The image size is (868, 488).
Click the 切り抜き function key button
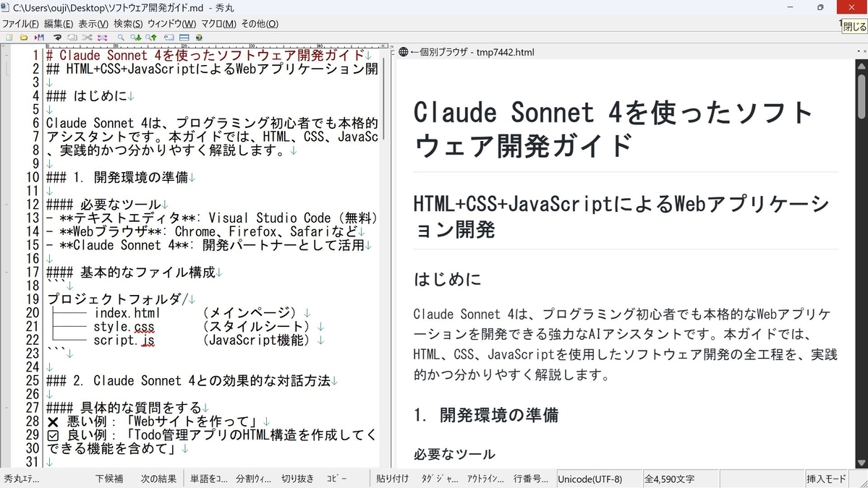tap(298, 479)
